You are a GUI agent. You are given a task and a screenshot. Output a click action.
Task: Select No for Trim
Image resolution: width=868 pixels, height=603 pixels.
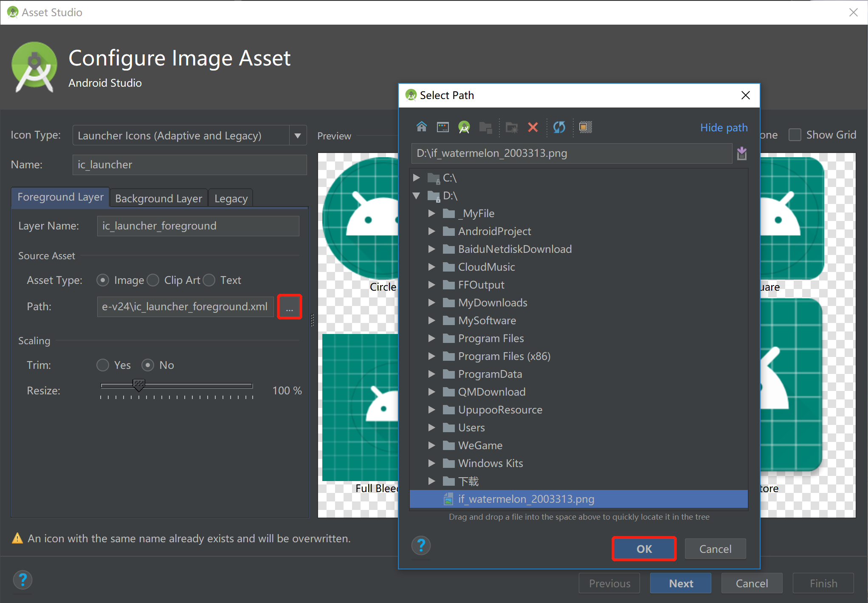(x=148, y=365)
